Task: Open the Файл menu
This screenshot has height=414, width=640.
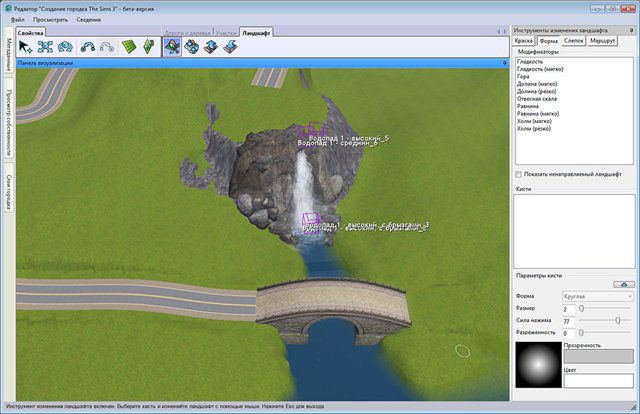Action: point(16,19)
